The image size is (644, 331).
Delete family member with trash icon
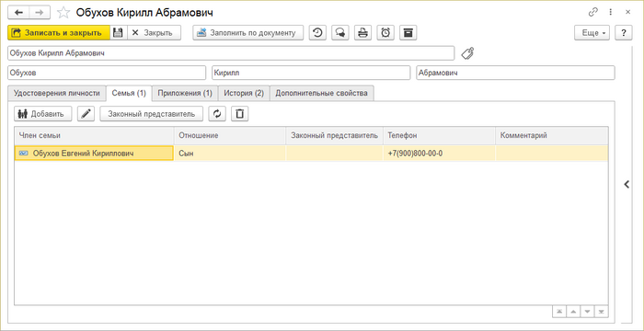click(240, 114)
